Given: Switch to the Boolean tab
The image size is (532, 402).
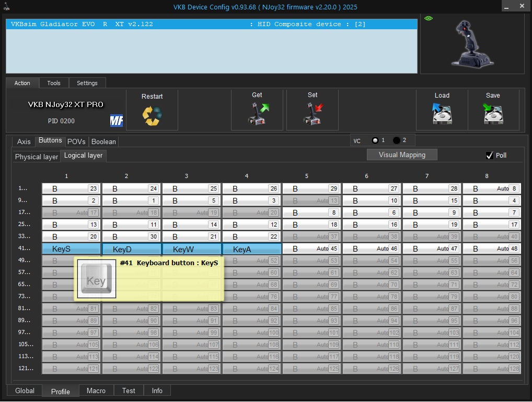Looking at the screenshot, I should (103, 141).
